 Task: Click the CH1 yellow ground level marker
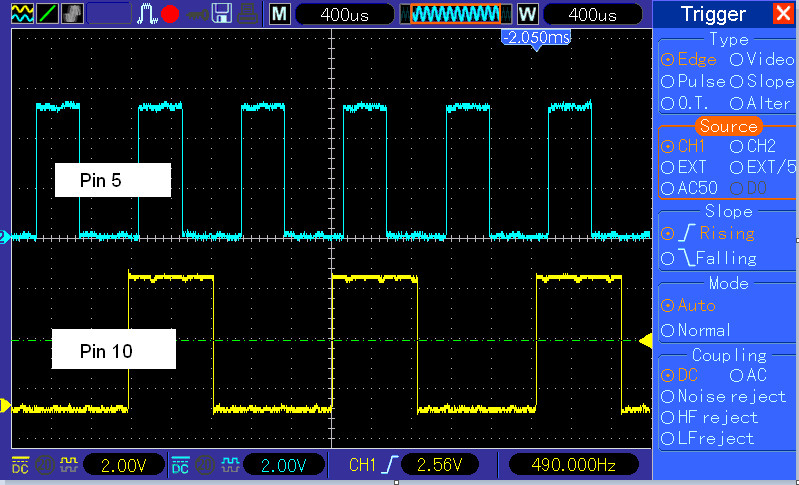coord(5,407)
